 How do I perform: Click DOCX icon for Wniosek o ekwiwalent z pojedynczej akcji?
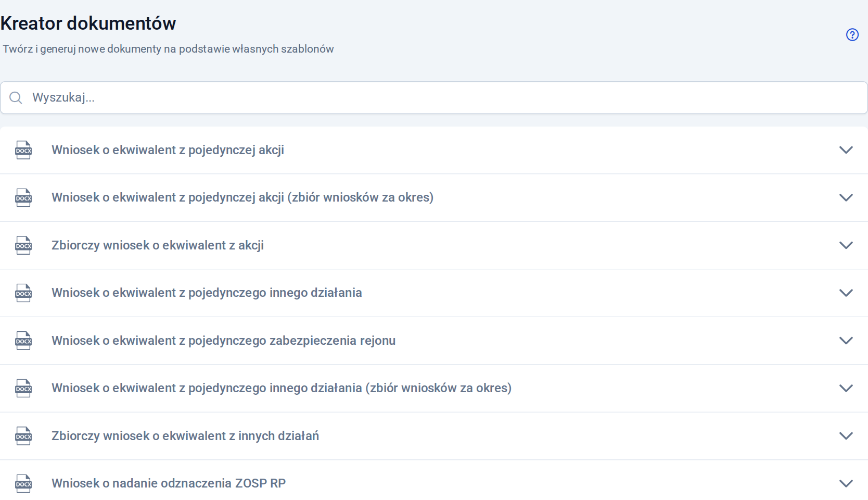(23, 150)
